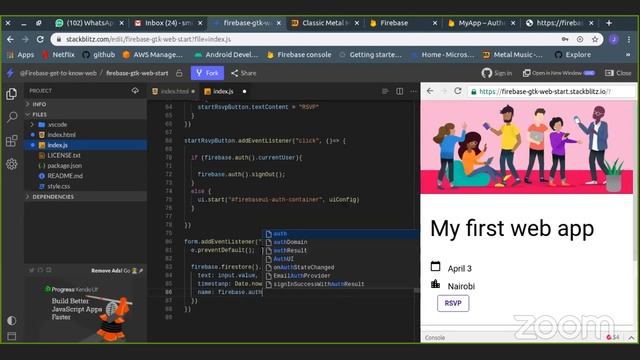640x360 pixels.
Task: Open Chrome three-dot menu
Action: [629, 39]
